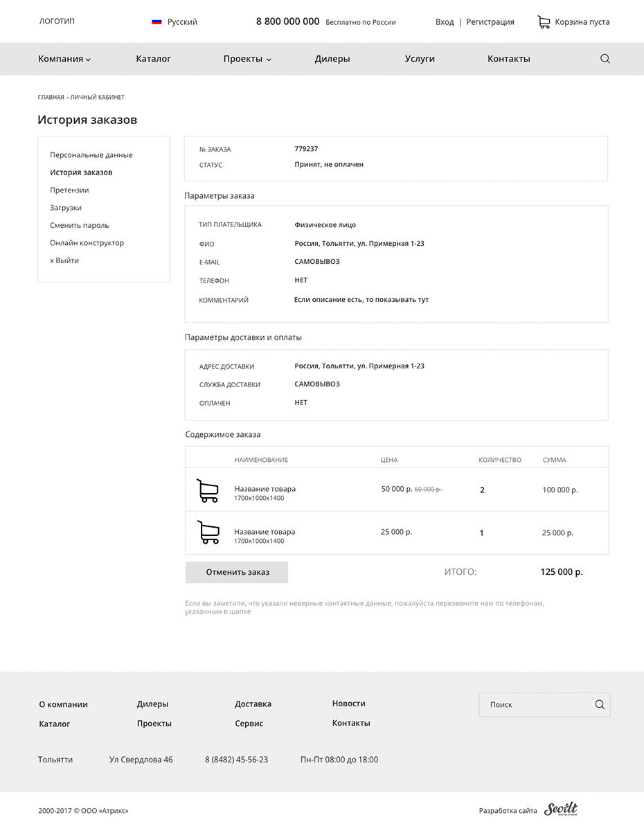The height and width of the screenshot is (831, 644).
Task: Expand the Компания dropdown menu
Action: click(x=64, y=59)
